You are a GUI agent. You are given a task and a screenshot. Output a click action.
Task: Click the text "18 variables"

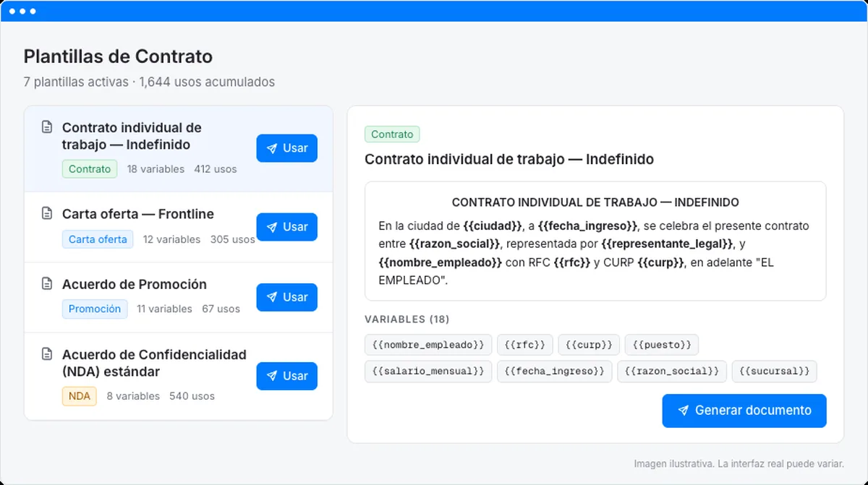point(156,169)
